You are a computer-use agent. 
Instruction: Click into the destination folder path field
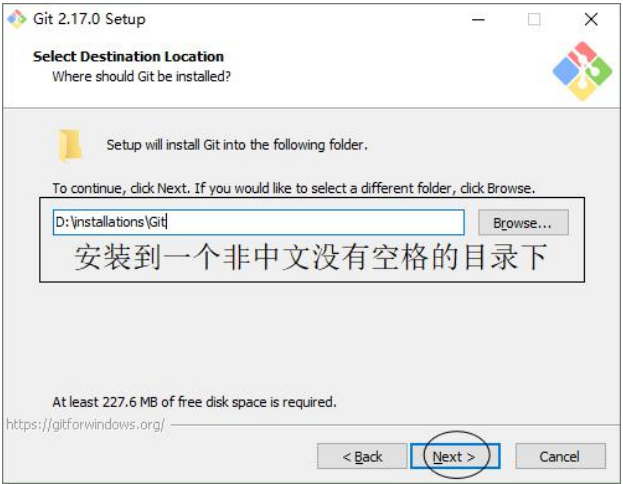click(259, 222)
